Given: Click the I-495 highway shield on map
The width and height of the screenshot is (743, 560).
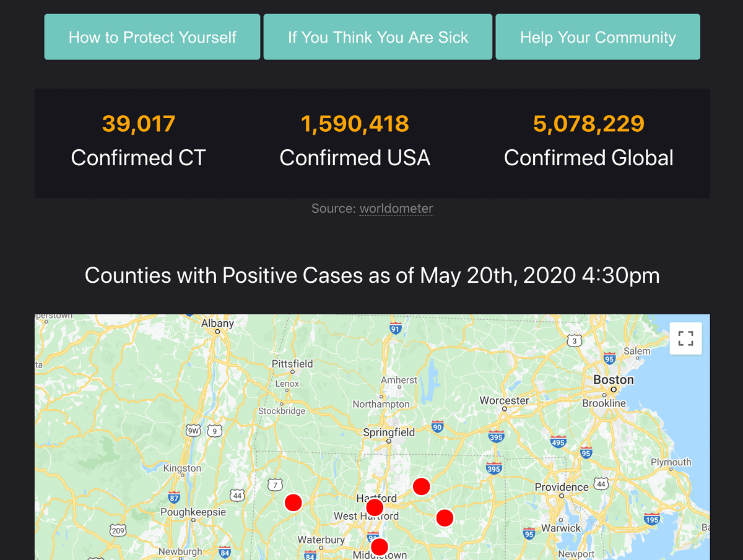Looking at the screenshot, I should tap(558, 441).
